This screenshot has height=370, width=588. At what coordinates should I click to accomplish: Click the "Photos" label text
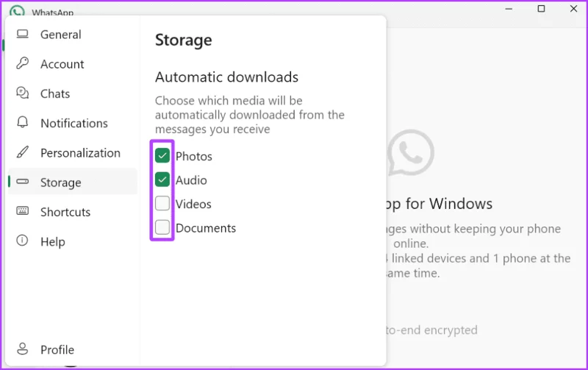[194, 157]
